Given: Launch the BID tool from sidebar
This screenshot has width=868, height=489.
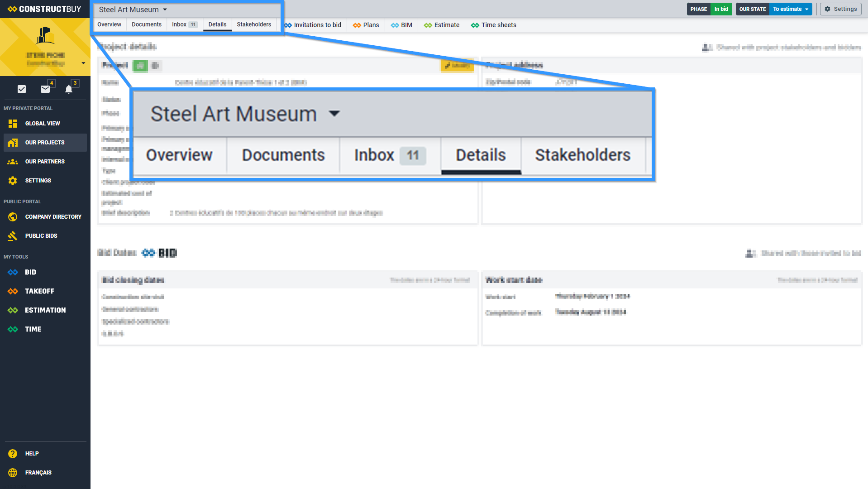Looking at the screenshot, I should tap(45, 272).
